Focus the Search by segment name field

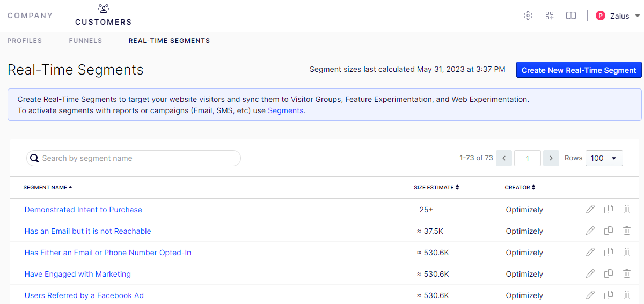[134, 158]
